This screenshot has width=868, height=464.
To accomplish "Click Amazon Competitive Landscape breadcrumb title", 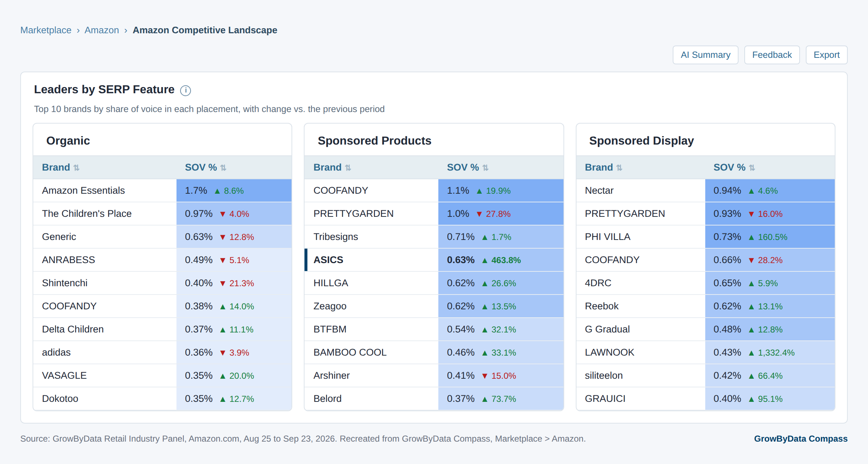I will (205, 30).
